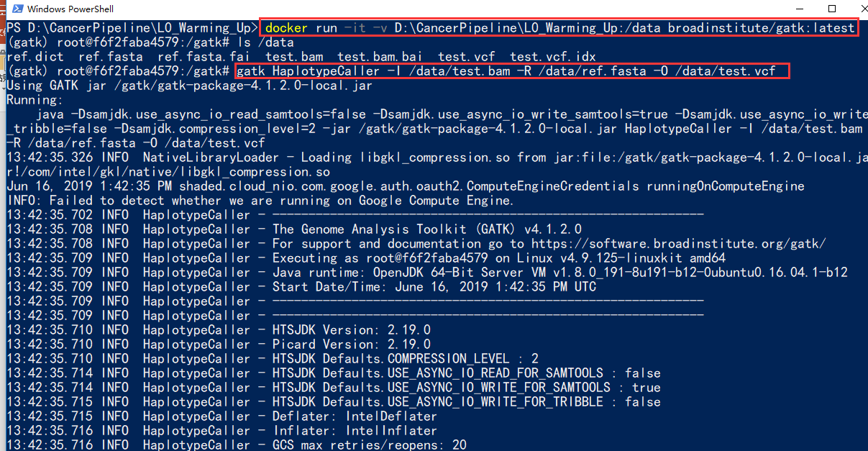Screen dimensions: 868x451
Task: Click "USE_ASYNC_IO_READ_FOR_SAMTOOLS : false" text
Action: (x=524, y=373)
